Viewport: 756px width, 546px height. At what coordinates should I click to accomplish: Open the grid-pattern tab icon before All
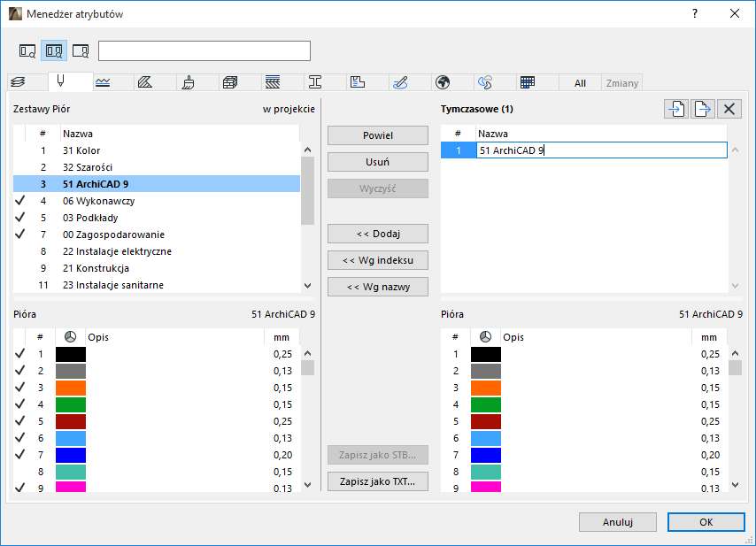528,82
